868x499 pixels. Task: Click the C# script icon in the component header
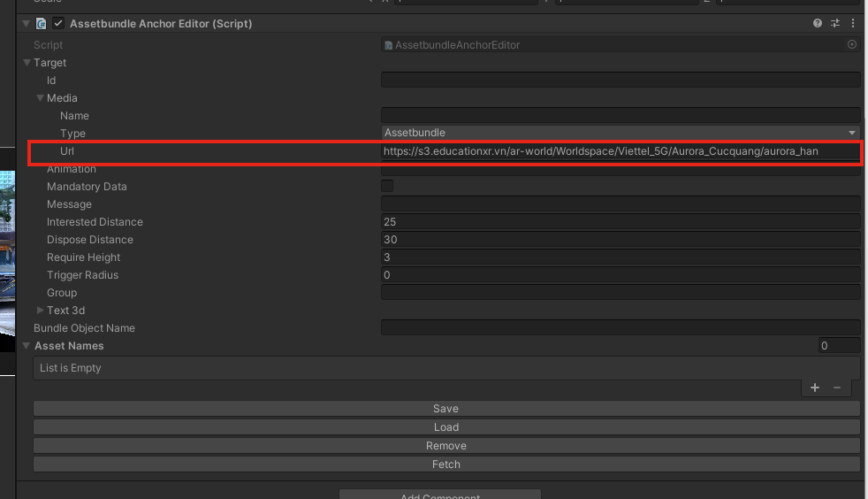[x=42, y=24]
